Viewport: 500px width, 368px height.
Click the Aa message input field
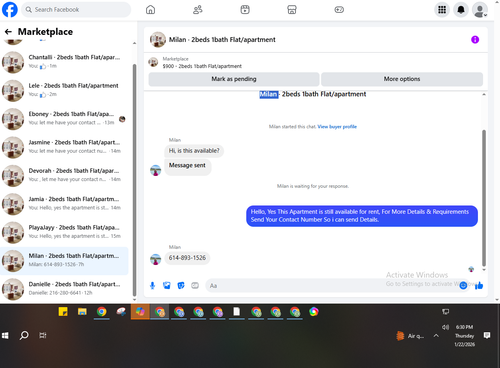(x=332, y=286)
